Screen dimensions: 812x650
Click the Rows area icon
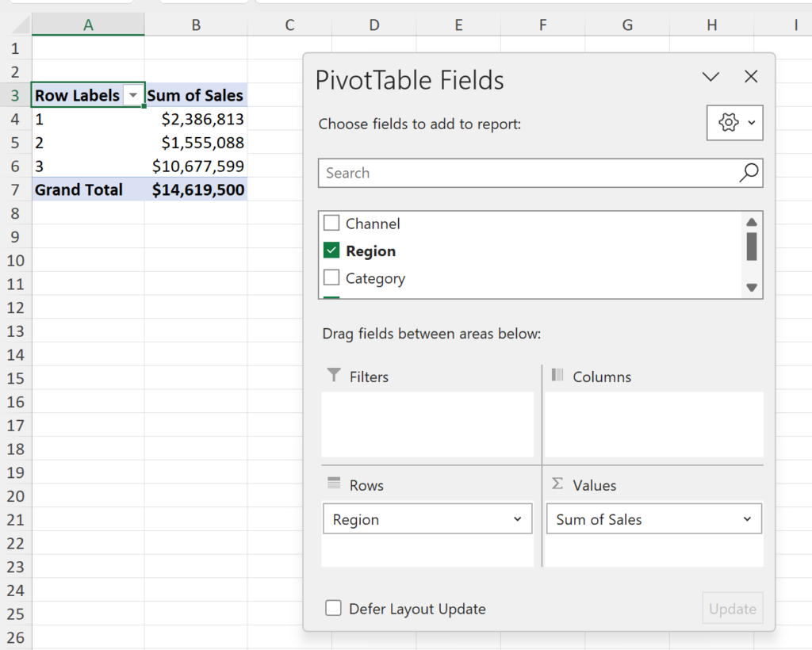(x=334, y=484)
